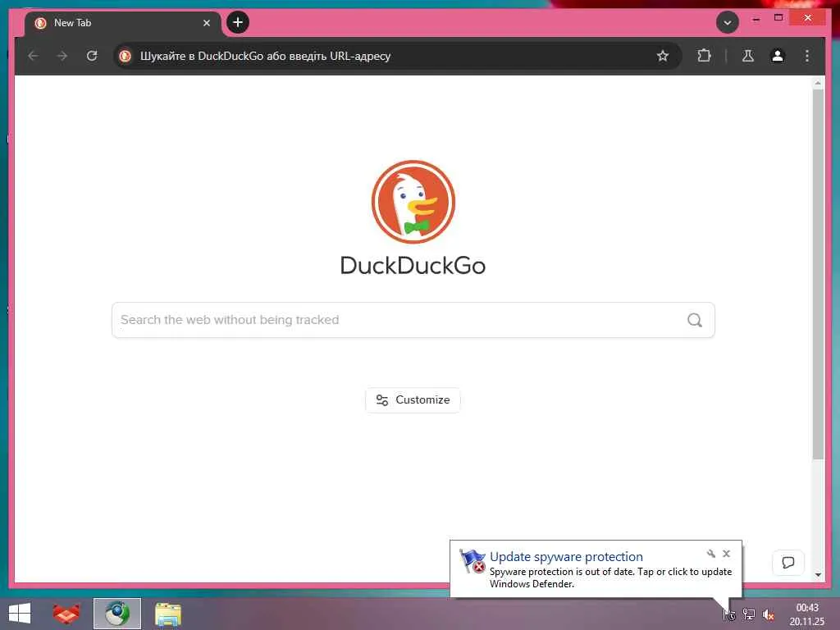The image size is (840, 630).
Task: Click the 'DuckDuckGo' wordmark text
Action: tap(413, 266)
